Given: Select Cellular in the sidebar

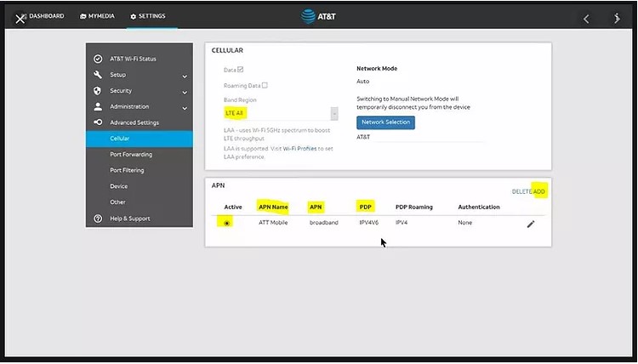Looking at the screenshot, I should point(140,139).
